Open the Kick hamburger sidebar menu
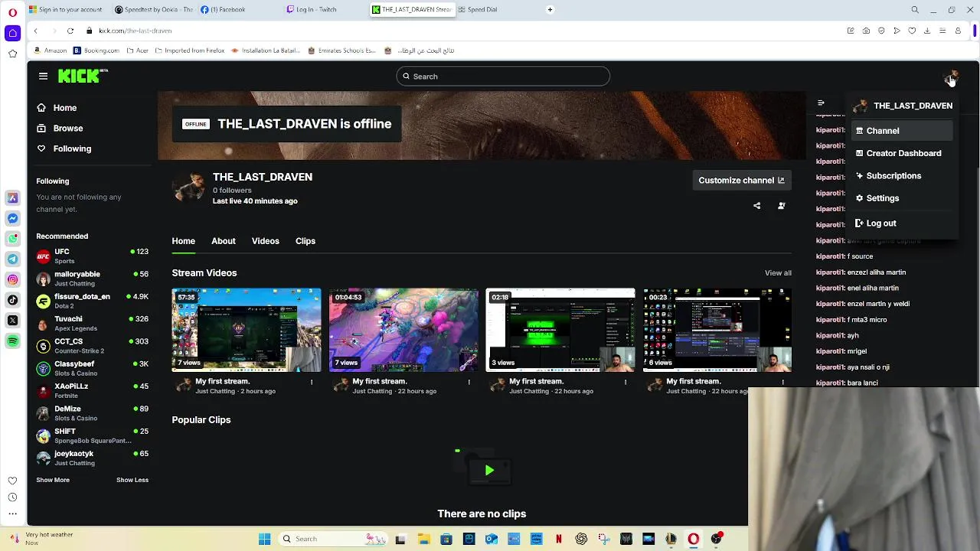 (43, 76)
